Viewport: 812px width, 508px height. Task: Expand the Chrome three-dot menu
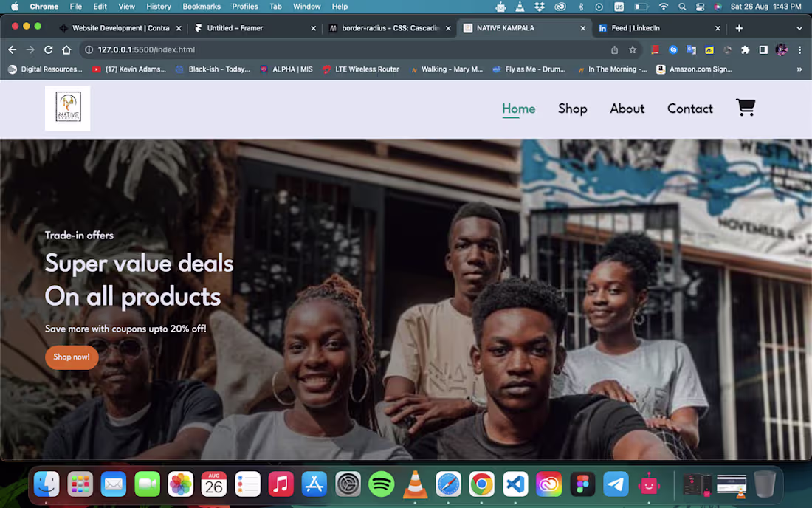799,49
